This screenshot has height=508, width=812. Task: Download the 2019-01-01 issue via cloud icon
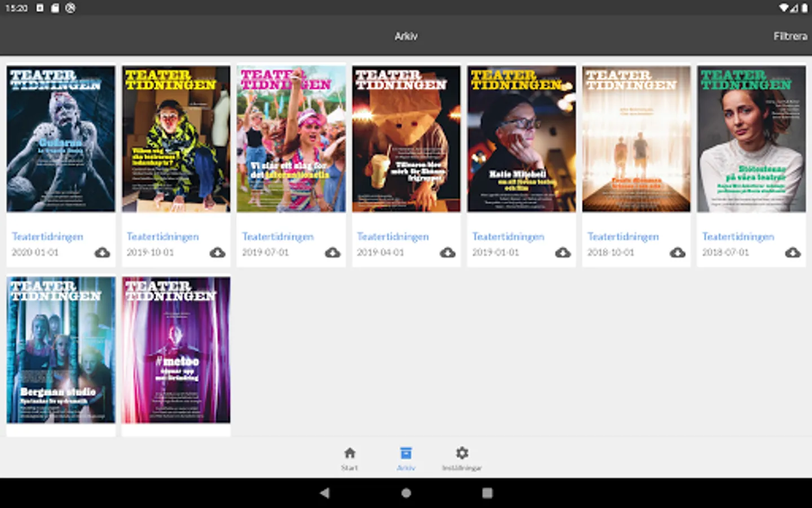pyautogui.click(x=563, y=252)
